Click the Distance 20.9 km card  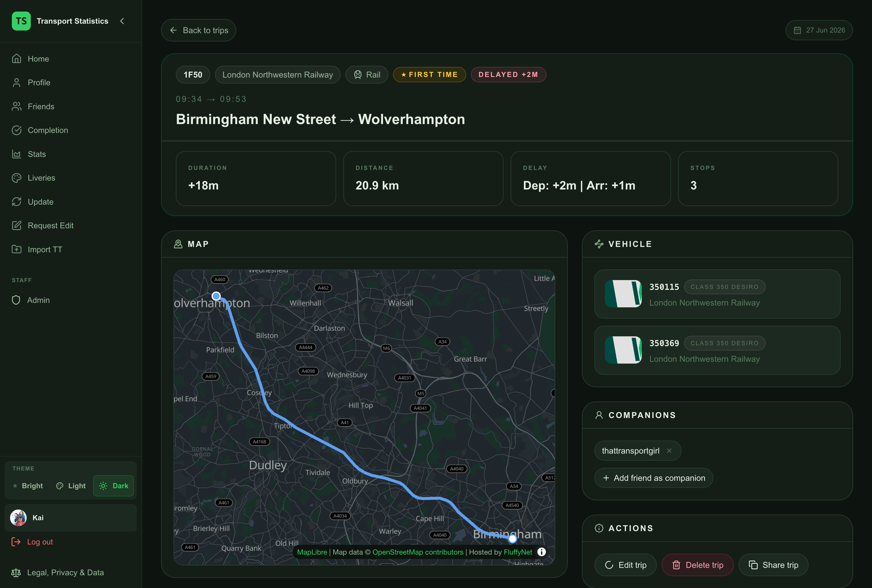tap(423, 179)
